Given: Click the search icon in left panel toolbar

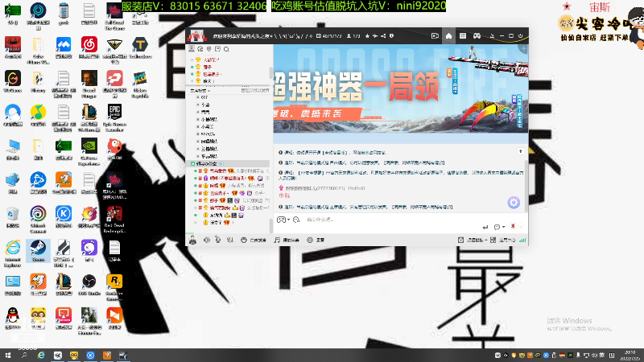Looking at the screenshot, I should pyautogui.click(x=226, y=49).
